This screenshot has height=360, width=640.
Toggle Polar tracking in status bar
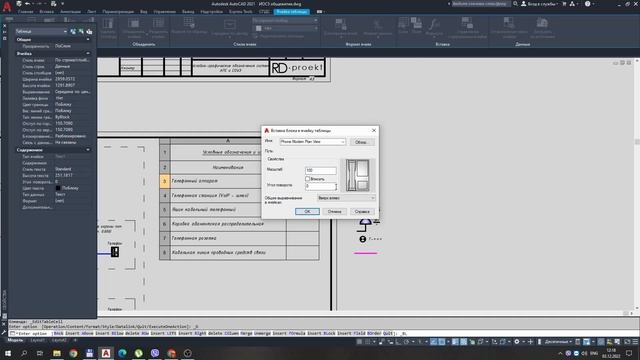(407, 342)
